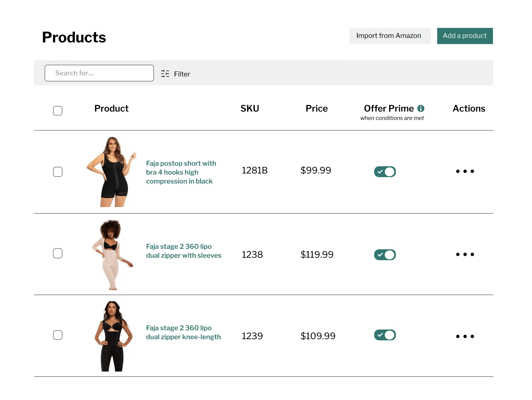The height and width of the screenshot is (400, 532).
Task: Check the checkbox for SKU 1239 row
Action: [x=58, y=335]
